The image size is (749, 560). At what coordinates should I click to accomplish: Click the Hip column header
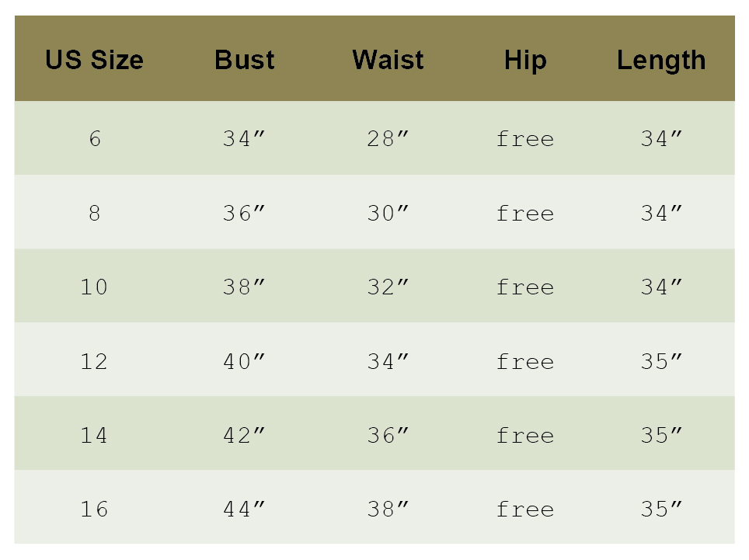(x=524, y=60)
